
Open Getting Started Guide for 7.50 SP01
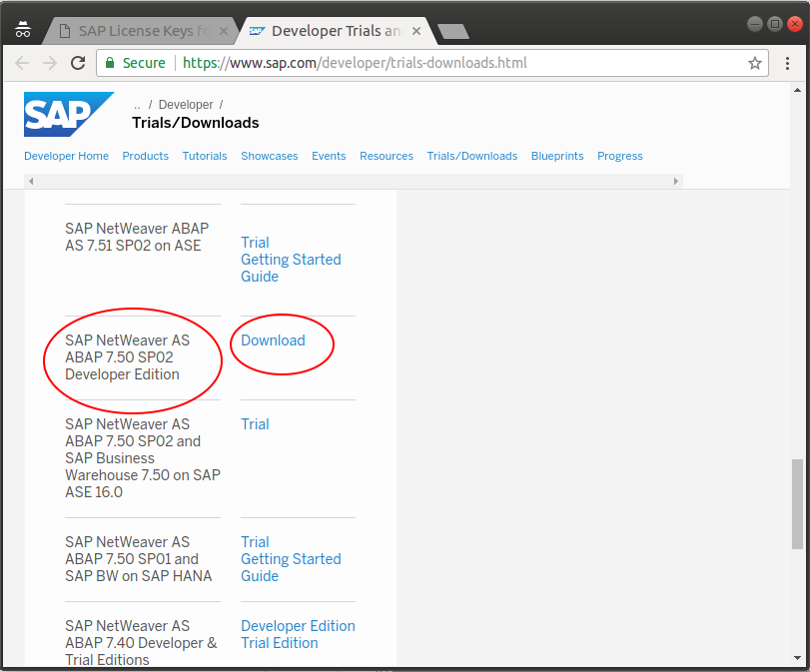(291, 567)
